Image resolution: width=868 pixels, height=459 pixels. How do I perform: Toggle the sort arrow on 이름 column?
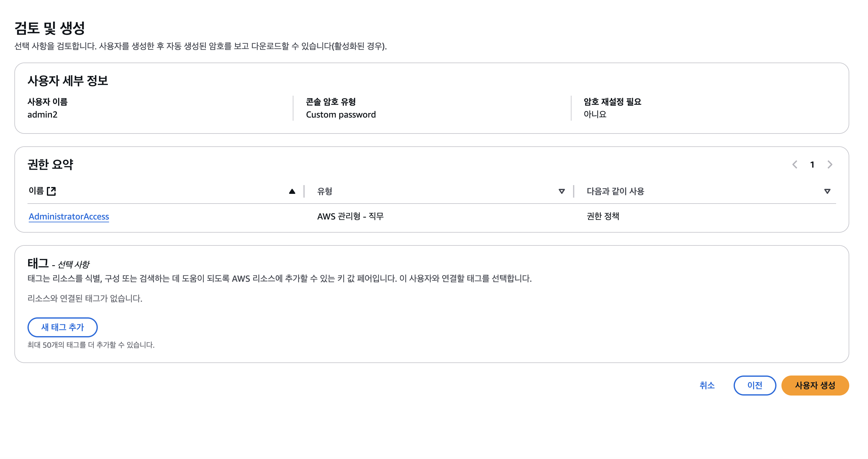pyautogui.click(x=292, y=191)
